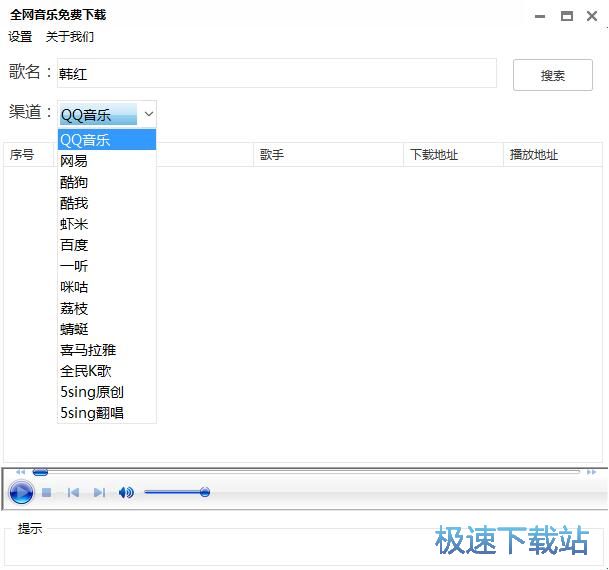Click the 搜索 search button
This screenshot has width=609, height=570.
point(552,75)
